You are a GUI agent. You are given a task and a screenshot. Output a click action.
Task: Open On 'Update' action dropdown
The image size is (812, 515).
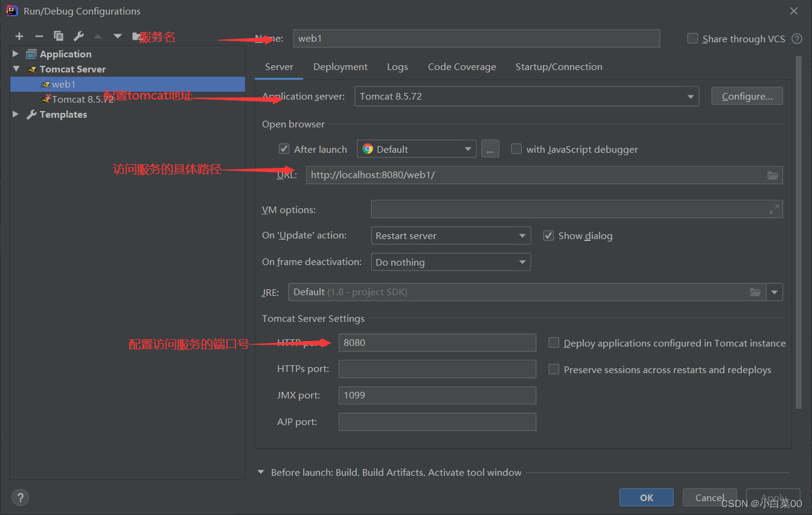pyautogui.click(x=450, y=235)
